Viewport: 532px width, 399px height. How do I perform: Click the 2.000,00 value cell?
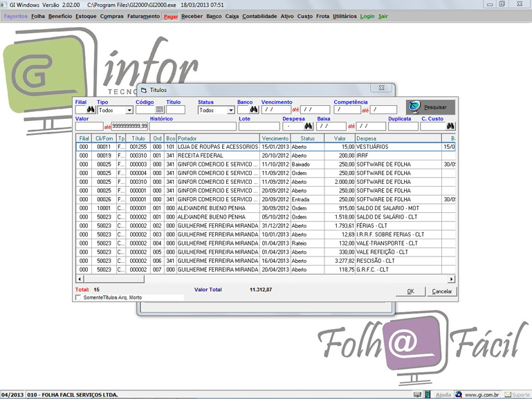(340, 182)
